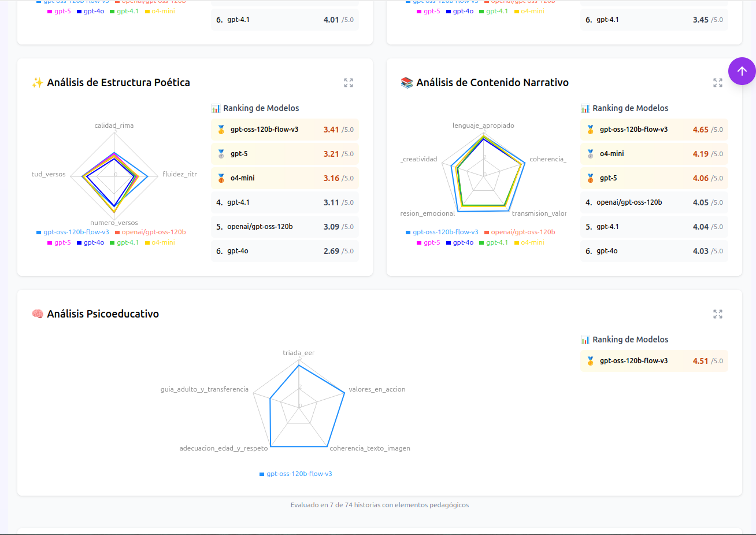
Task: Click the sparkles icon beside Análisis de Estructura Poética
Action: (38, 83)
